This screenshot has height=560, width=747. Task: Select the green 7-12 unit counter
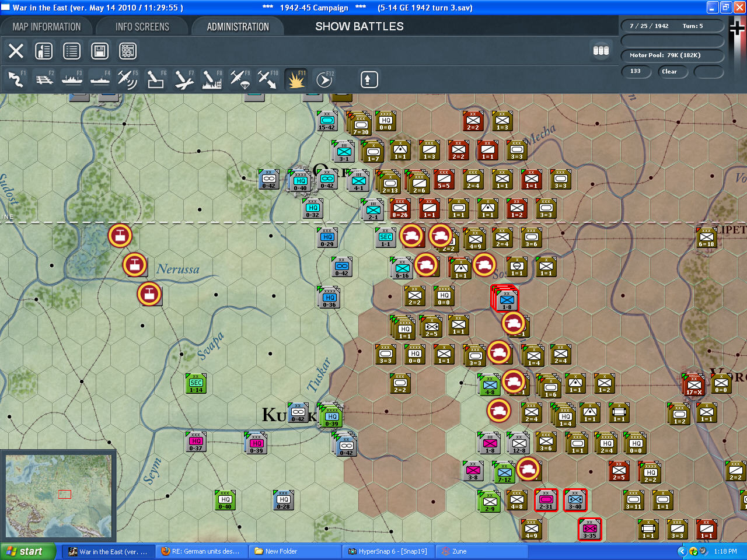point(505,473)
